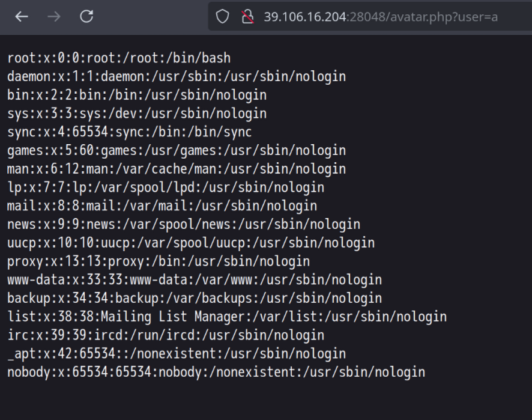Show the insecure connection lock info
The height and width of the screenshot is (420, 532).
(x=247, y=16)
